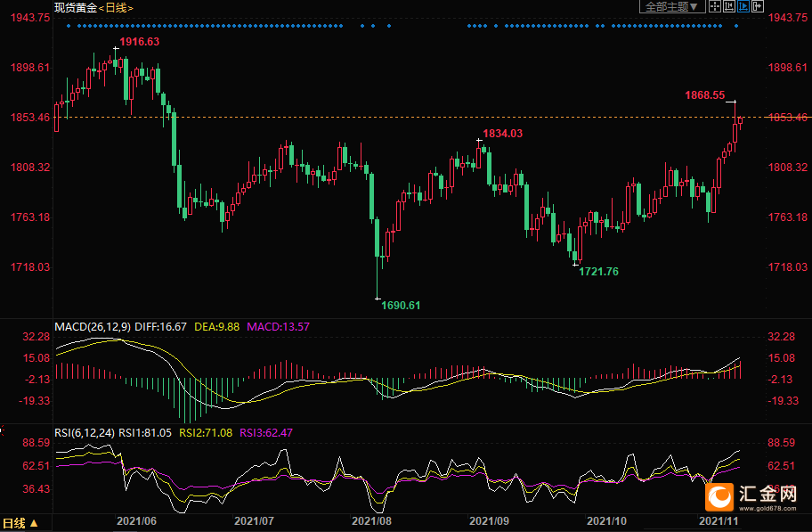This screenshot has width=812, height=532.
Task: Open the 全部主题 dropdown
Action: (x=671, y=6)
